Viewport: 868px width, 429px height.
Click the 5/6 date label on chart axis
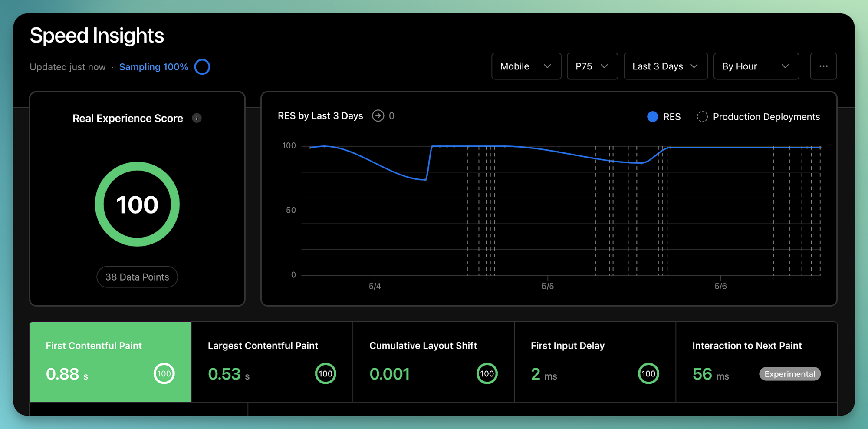(720, 286)
